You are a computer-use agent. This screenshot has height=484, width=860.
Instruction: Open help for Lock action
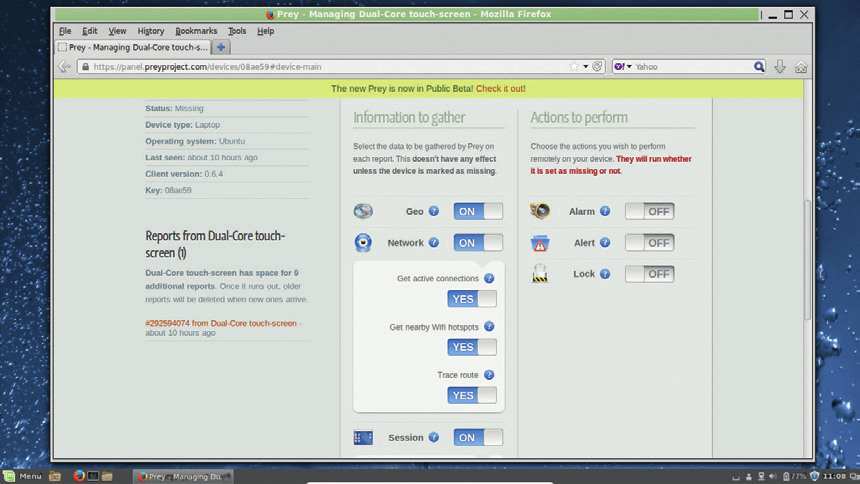coord(605,274)
